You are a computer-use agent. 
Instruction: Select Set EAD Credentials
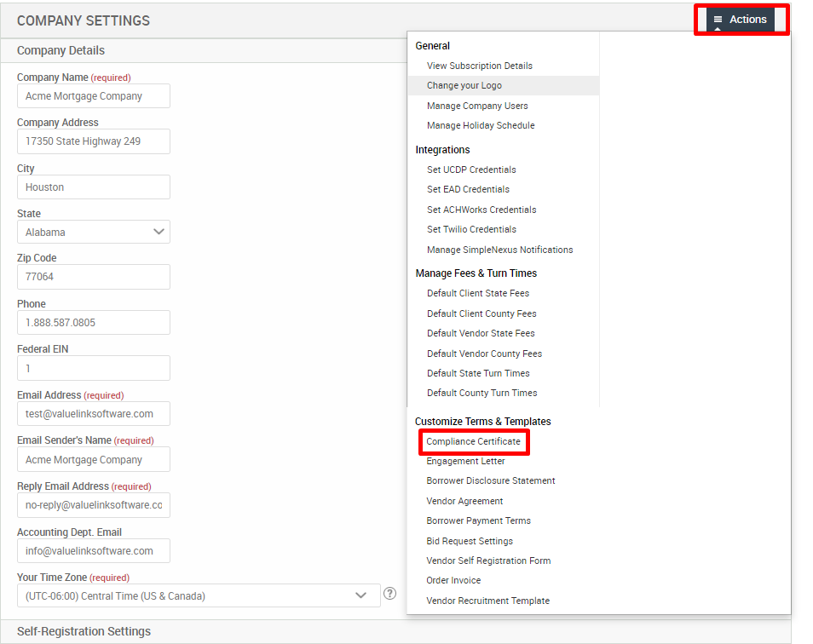(x=468, y=189)
